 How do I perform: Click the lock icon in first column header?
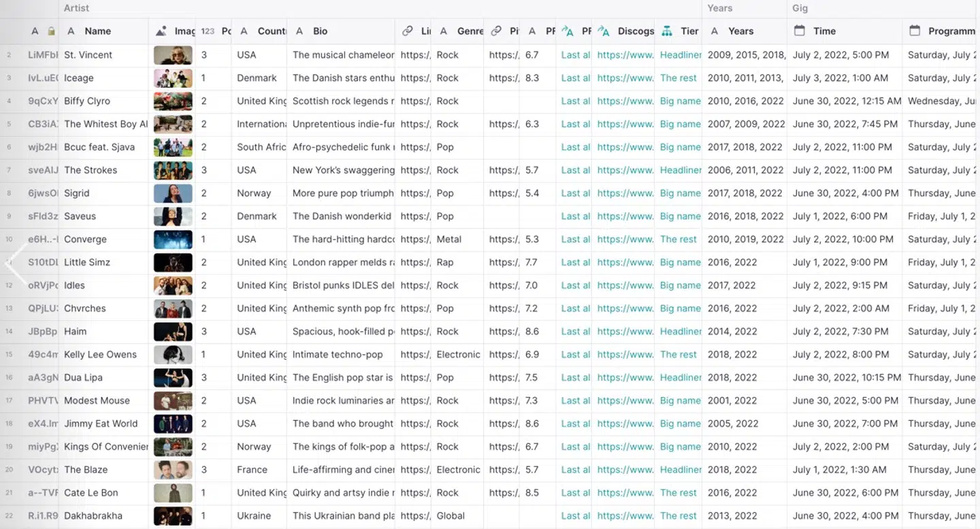pos(52,31)
